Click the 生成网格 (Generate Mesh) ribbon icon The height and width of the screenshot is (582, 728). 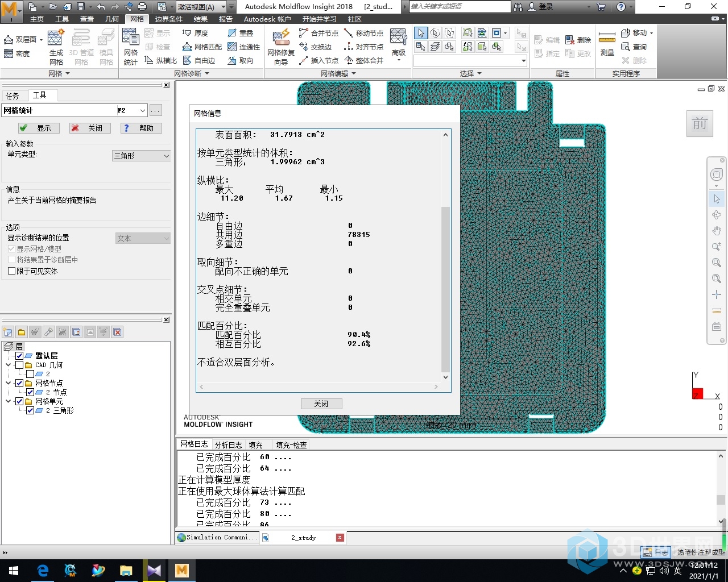(x=56, y=48)
